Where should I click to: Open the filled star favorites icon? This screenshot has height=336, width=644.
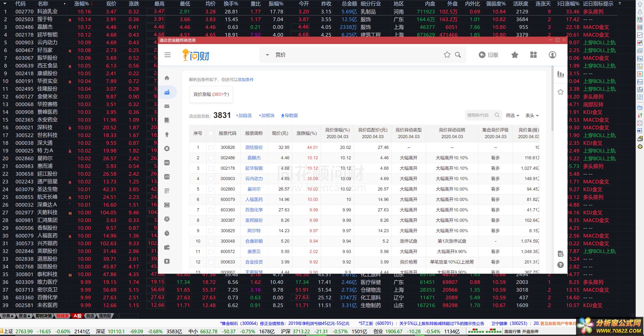tap(515, 55)
